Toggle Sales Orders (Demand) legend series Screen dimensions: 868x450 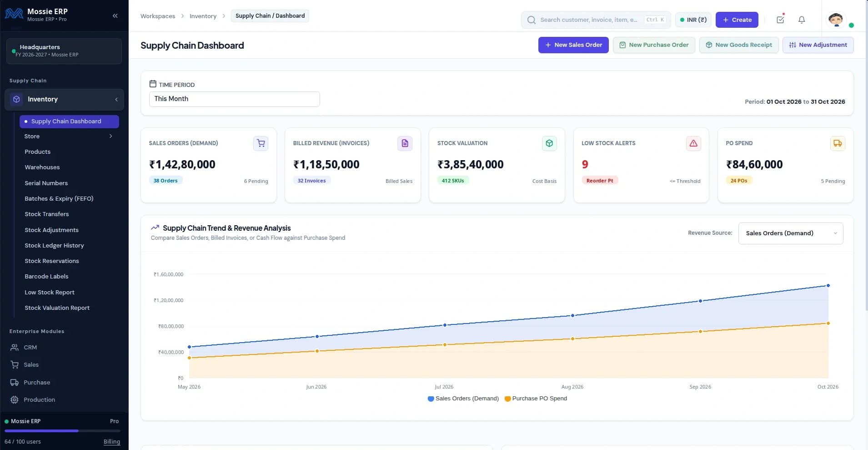click(463, 399)
